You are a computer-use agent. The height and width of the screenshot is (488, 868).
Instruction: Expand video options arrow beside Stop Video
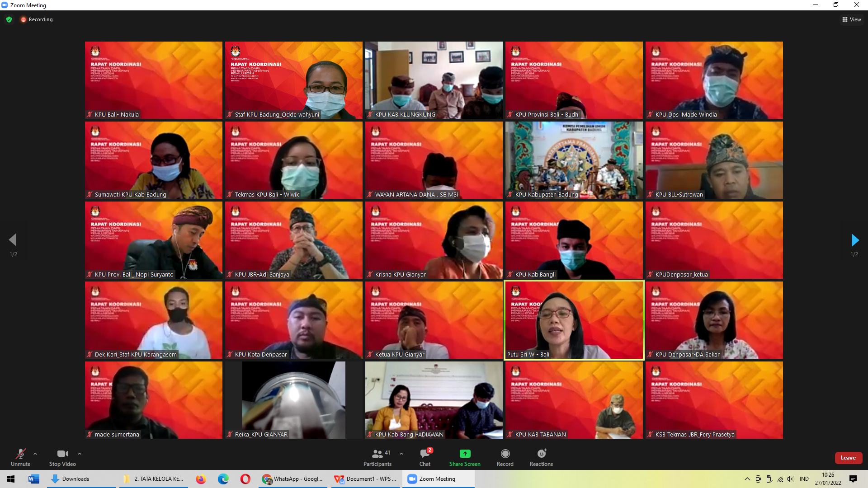click(80, 454)
